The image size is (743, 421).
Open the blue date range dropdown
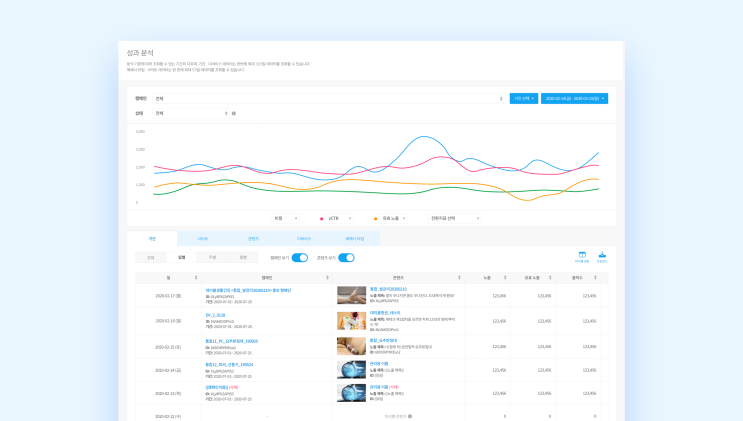pos(574,99)
